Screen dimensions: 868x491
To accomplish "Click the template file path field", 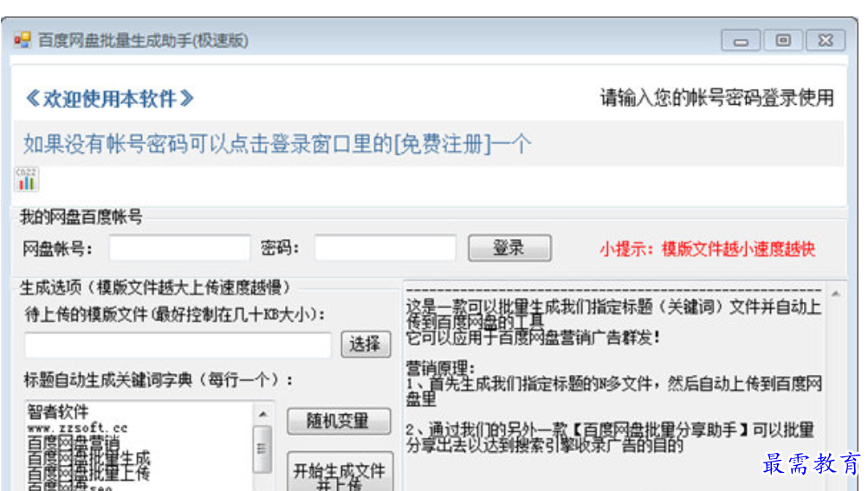I will click(x=178, y=346).
